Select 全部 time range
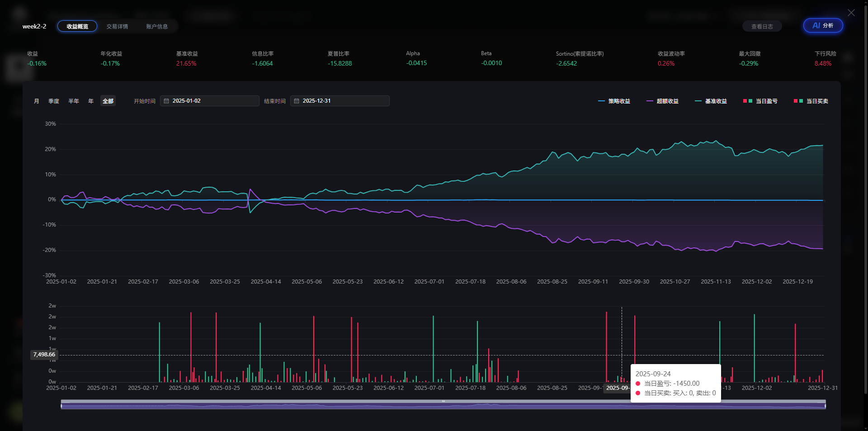The width and height of the screenshot is (868, 431). coord(108,101)
